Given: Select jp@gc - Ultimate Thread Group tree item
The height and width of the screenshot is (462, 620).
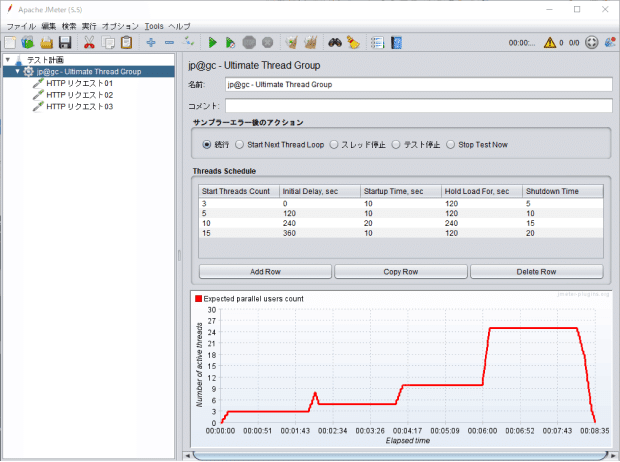Looking at the screenshot, I should click(89, 72).
